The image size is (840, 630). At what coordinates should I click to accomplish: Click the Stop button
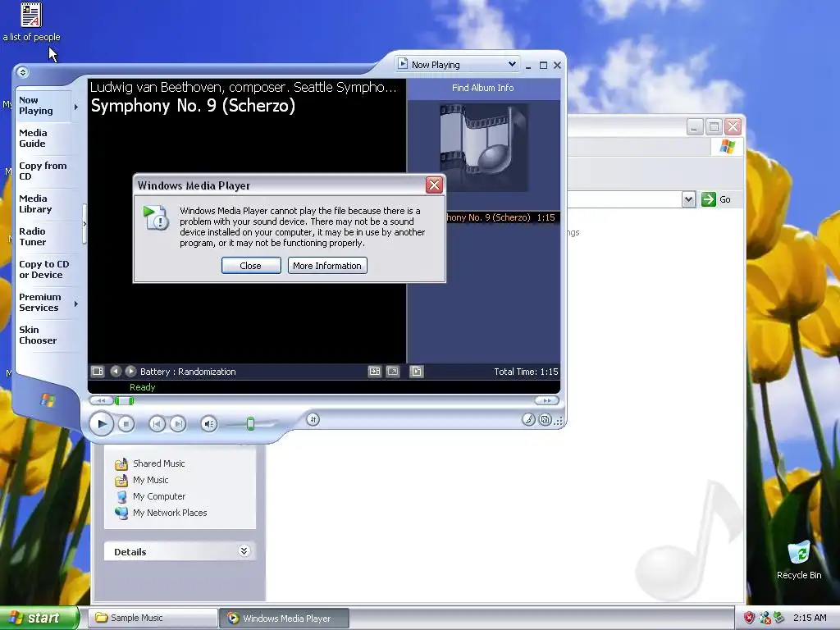click(126, 424)
